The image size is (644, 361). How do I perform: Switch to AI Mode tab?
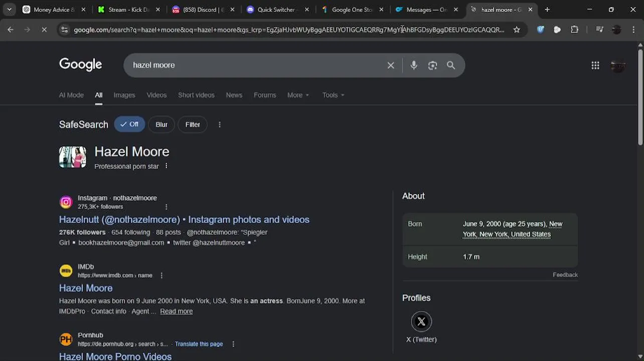[71, 95]
